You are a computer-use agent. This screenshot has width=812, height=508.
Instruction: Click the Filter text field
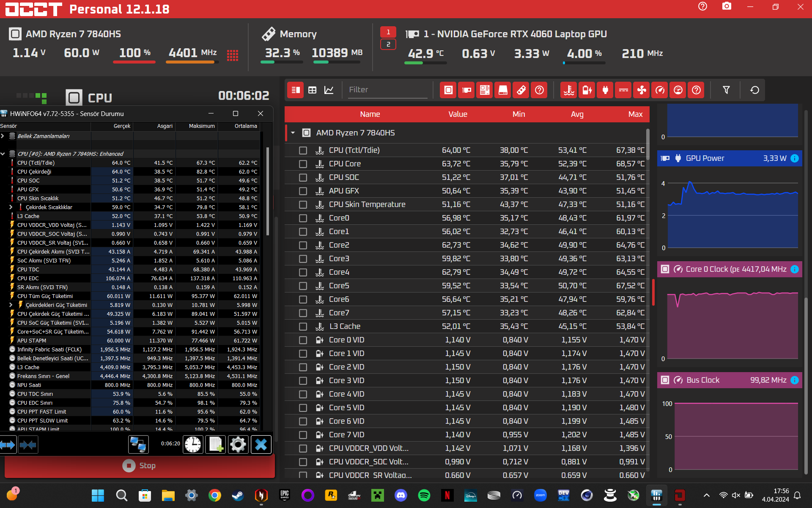[x=387, y=90]
